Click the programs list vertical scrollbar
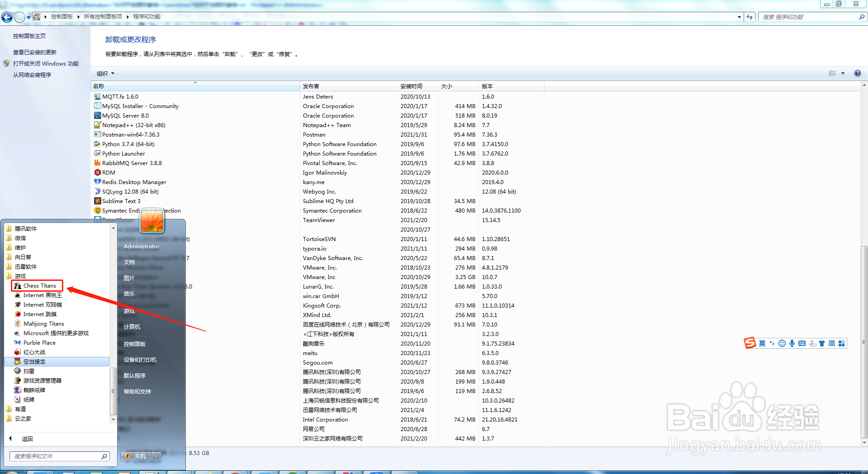This screenshot has height=474, width=868. coord(864,343)
